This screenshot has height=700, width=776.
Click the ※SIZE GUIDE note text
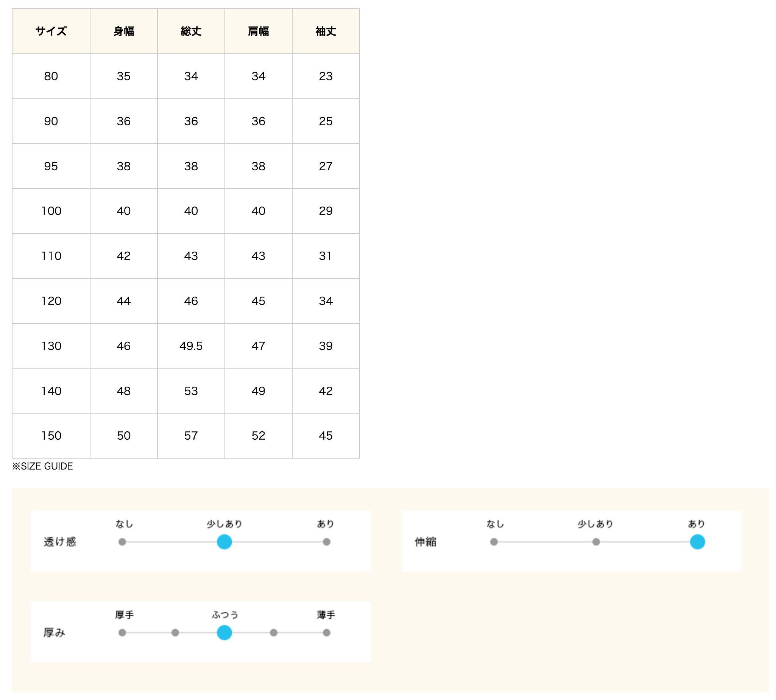click(x=42, y=466)
